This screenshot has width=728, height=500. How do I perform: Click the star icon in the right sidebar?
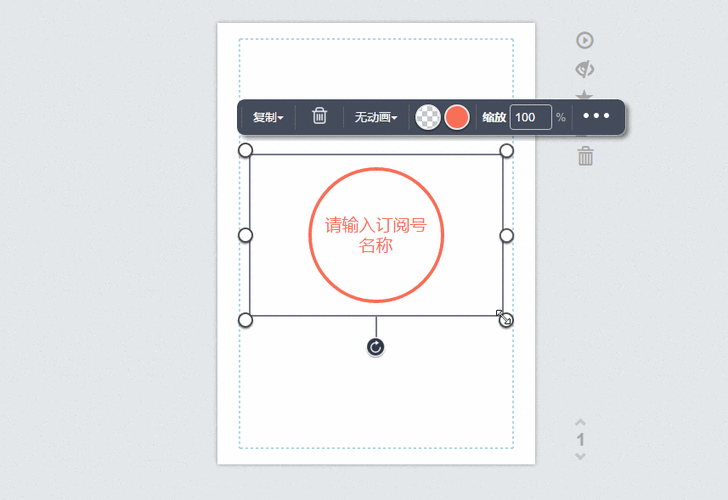click(x=585, y=95)
